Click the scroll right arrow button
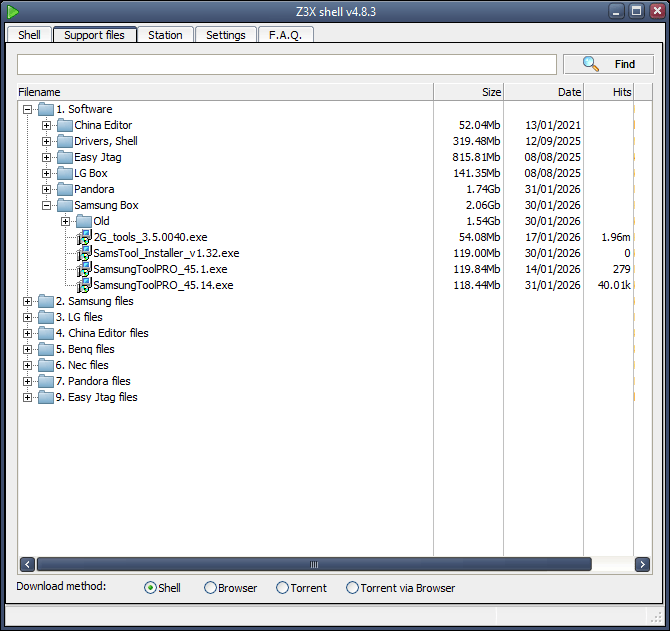670x631 pixels. pos(642,564)
